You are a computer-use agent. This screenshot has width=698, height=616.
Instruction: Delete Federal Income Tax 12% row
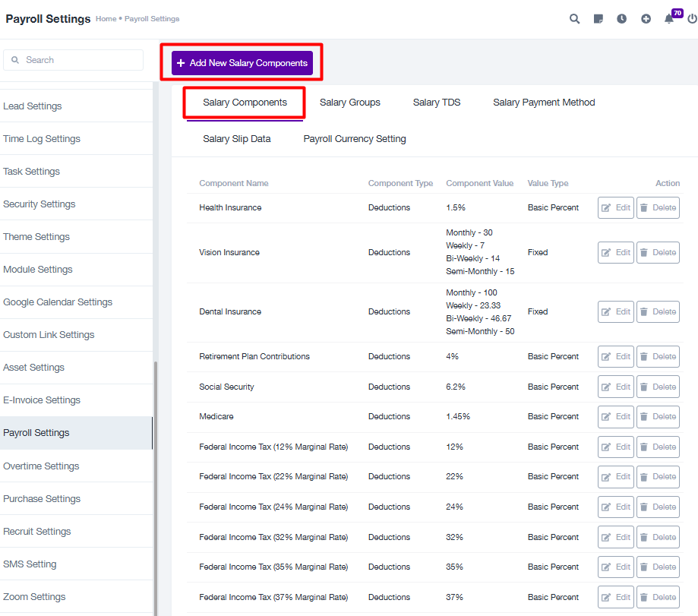point(658,447)
